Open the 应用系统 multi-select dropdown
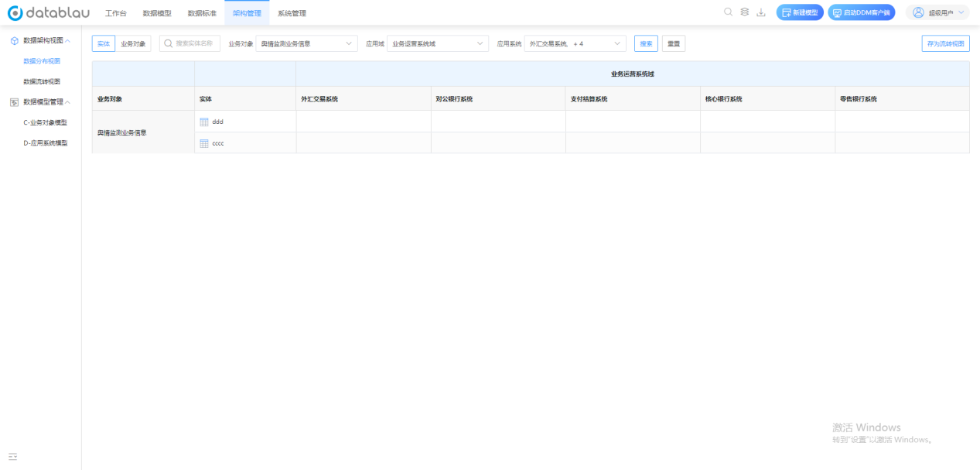This screenshot has width=980, height=470. (x=575, y=44)
